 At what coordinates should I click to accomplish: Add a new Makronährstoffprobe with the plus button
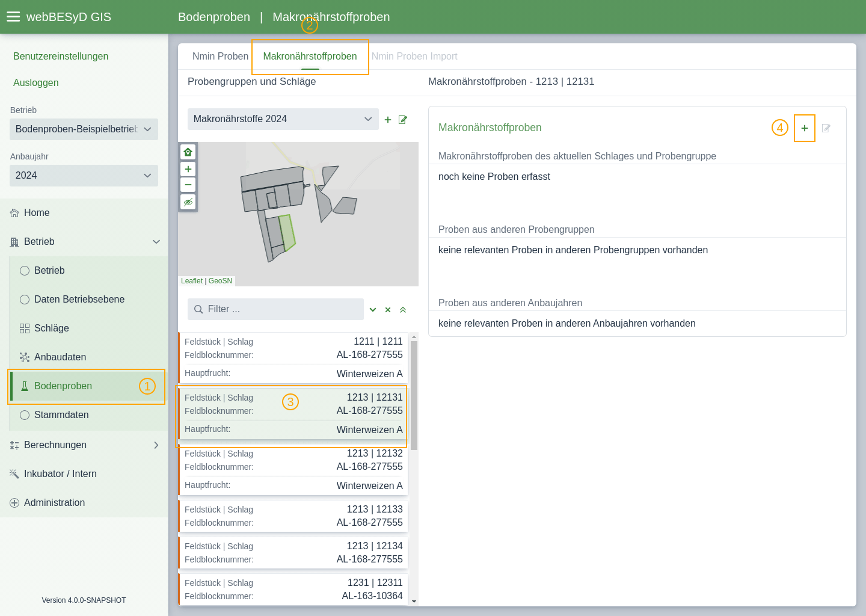tap(805, 128)
